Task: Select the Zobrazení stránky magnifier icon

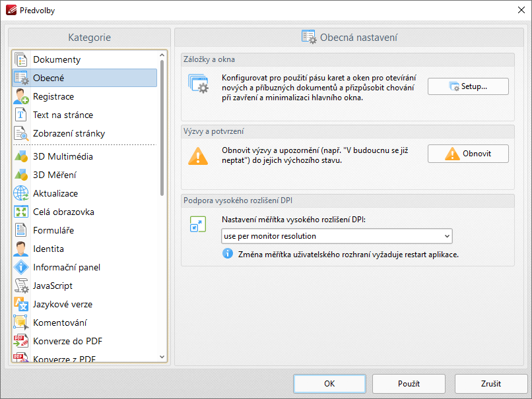Action: click(21, 134)
